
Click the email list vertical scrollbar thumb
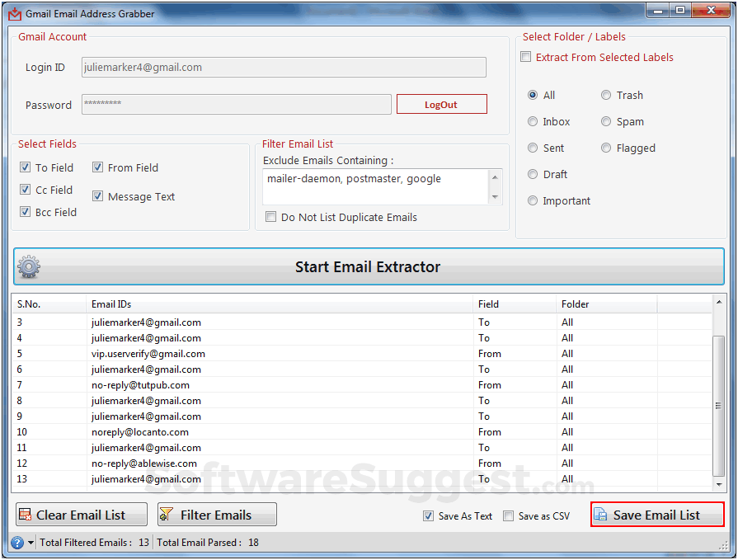point(719,406)
